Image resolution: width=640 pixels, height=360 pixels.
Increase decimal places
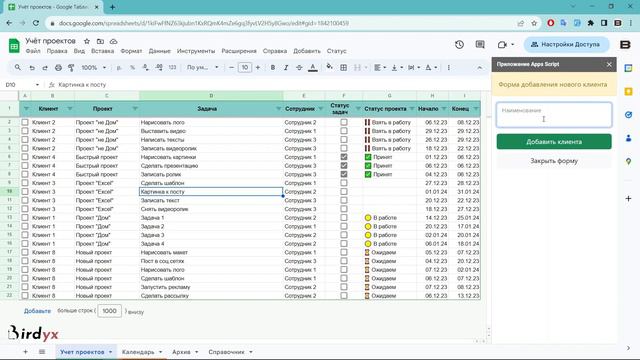click(x=159, y=67)
